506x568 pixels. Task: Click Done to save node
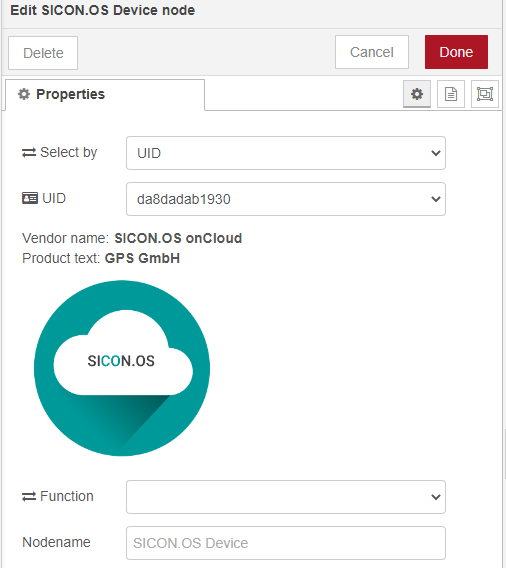[456, 52]
